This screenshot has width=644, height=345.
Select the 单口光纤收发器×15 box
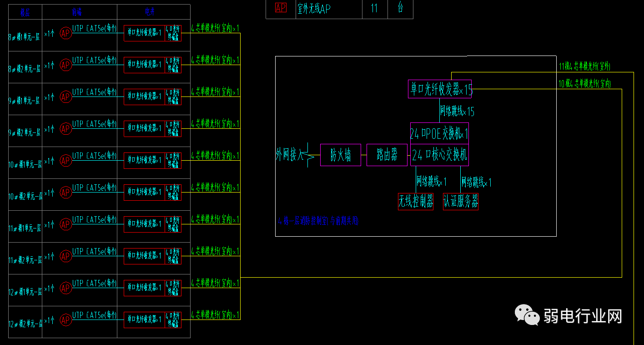coord(440,90)
